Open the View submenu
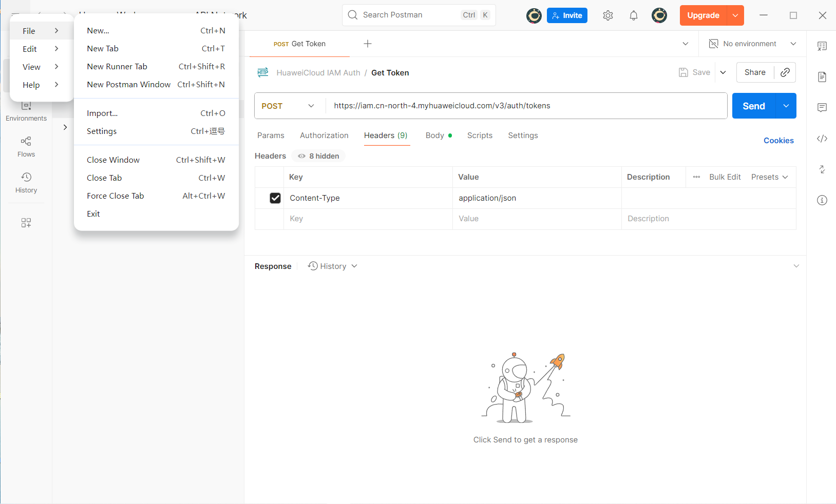836x504 pixels. [x=41, y=67]
